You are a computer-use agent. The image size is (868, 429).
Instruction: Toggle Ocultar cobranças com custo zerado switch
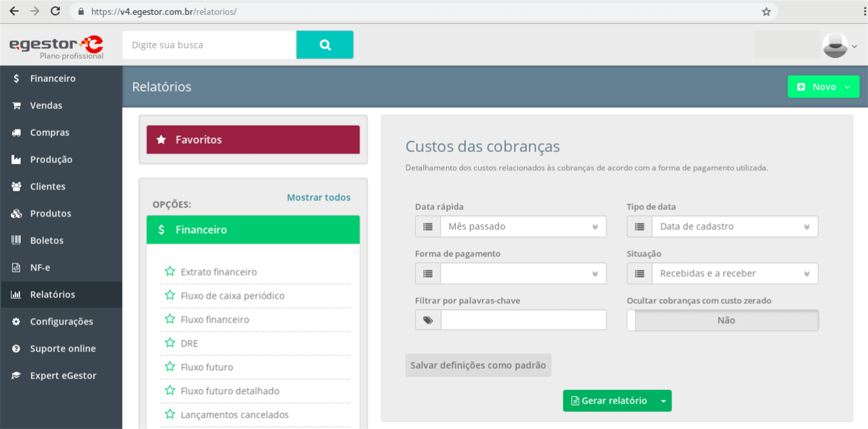pyautogui.click(x=723, y=320)
